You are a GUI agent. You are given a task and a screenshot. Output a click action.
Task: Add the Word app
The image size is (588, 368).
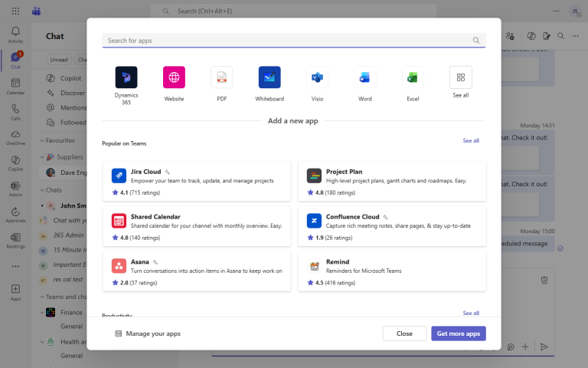click(x=365, y=77)
